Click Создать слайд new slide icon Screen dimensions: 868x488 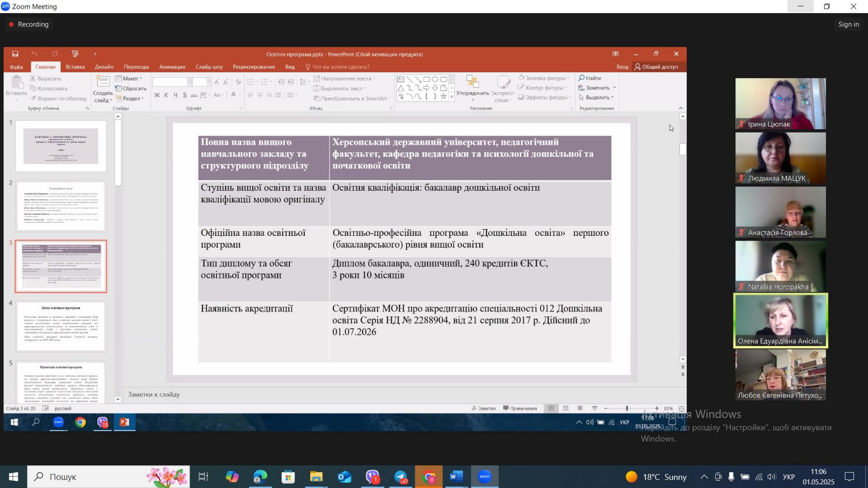(x=103, y=83)
